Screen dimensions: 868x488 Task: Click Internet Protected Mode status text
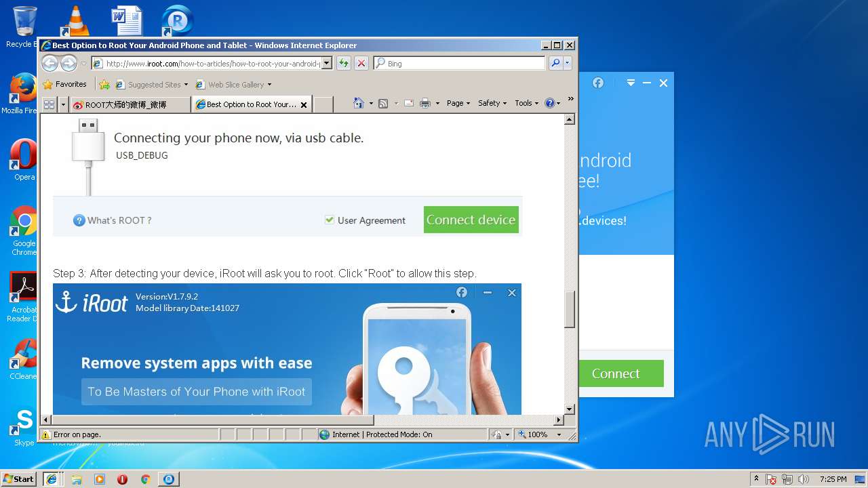[382, 434]
